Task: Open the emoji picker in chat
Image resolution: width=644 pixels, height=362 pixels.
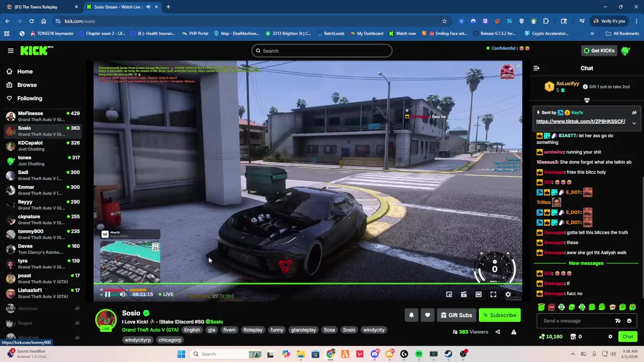Action: [629, 321]
